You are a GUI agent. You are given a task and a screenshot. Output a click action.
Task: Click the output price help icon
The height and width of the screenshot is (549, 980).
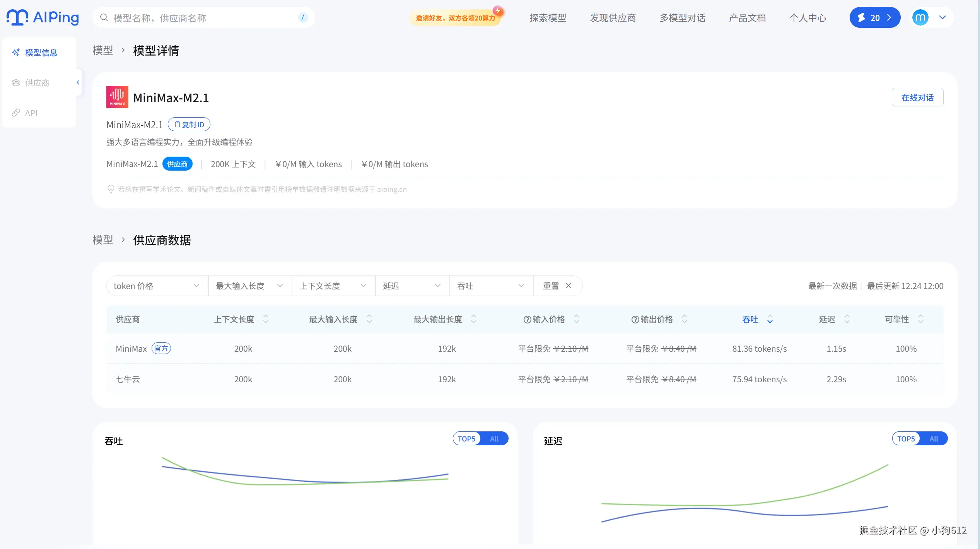(635, 320)
